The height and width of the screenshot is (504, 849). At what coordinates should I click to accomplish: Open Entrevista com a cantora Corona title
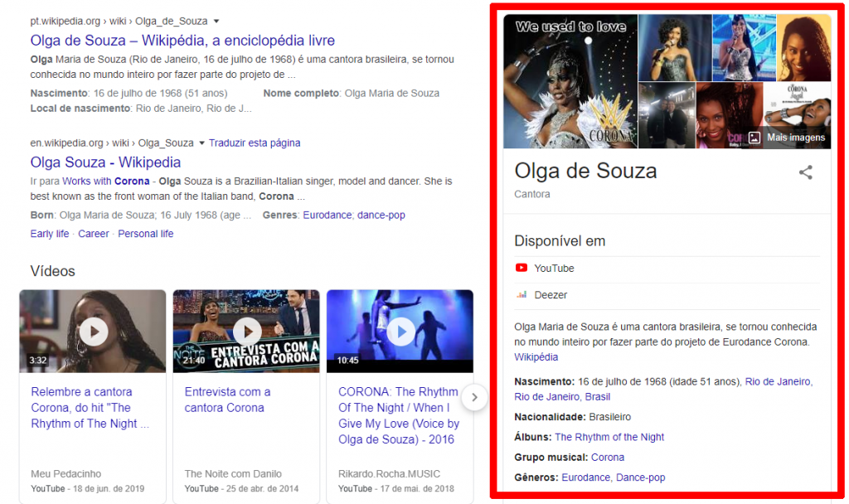[x=227, y=400]
